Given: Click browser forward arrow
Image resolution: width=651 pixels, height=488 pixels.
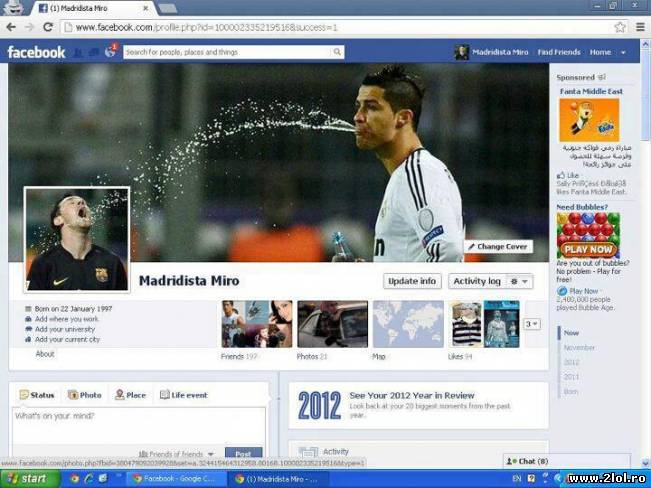Looking at the screenshot, I should (x=29, y=27).
